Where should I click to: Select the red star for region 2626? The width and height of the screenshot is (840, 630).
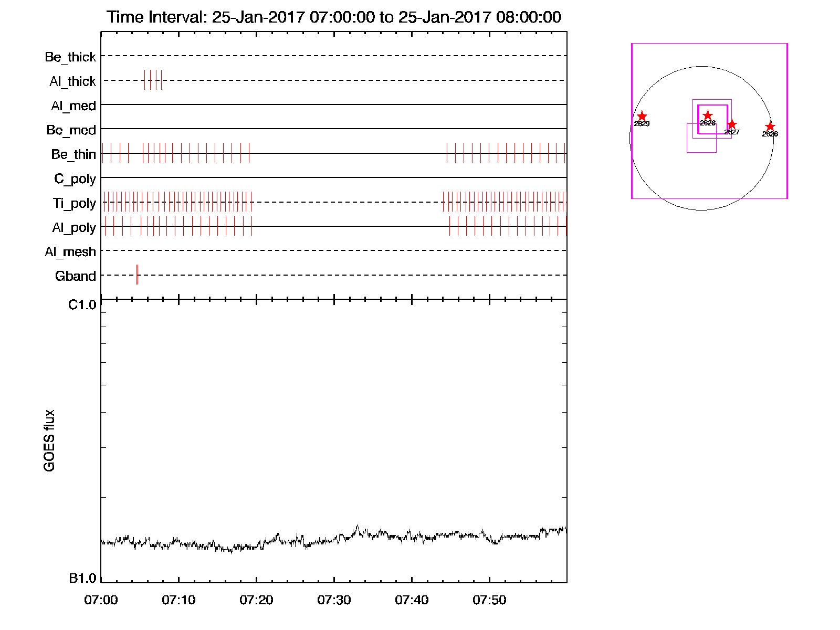[770, 127]
